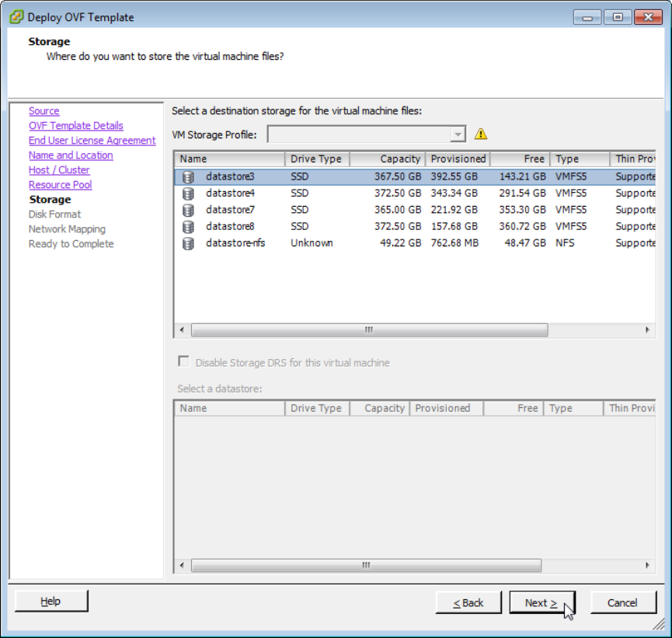Click the upper table's horizontal scrollbar thumb
This screenshot has height=638, width=672.
click(370, 330)
